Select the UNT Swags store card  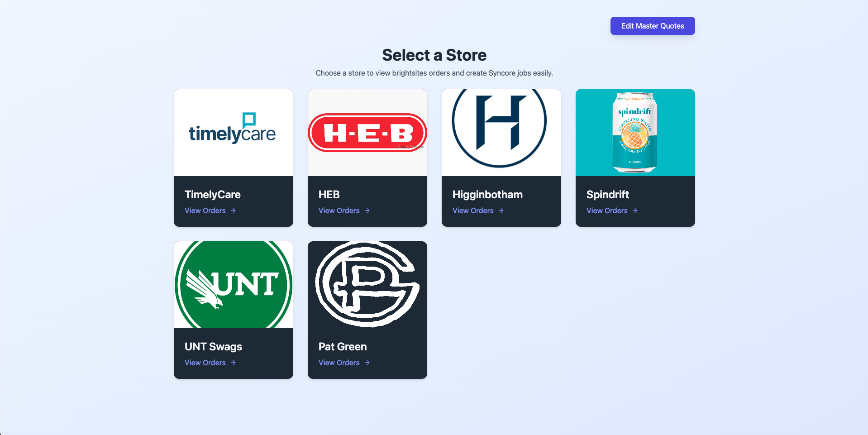pyautogui.click(x=233, y=310)
